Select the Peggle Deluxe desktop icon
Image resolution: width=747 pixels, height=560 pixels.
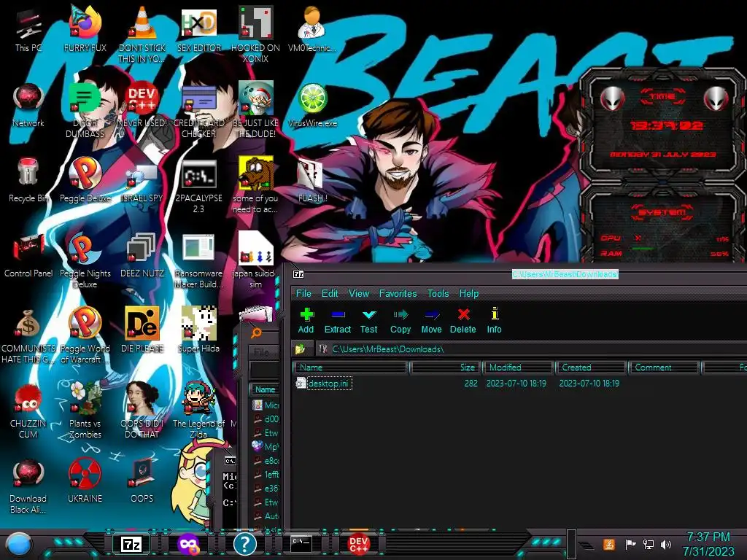coord(85,180)
